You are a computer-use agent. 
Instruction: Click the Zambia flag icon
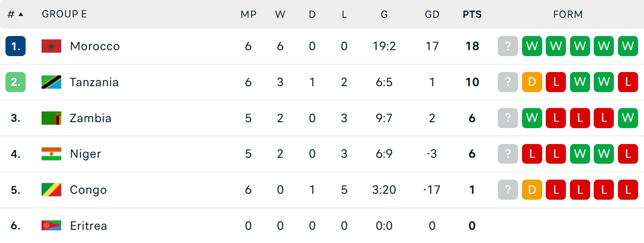pos(51,118)
